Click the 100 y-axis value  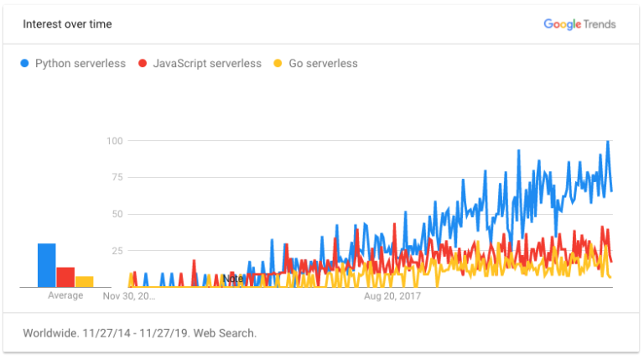click(x=115, y=141)
